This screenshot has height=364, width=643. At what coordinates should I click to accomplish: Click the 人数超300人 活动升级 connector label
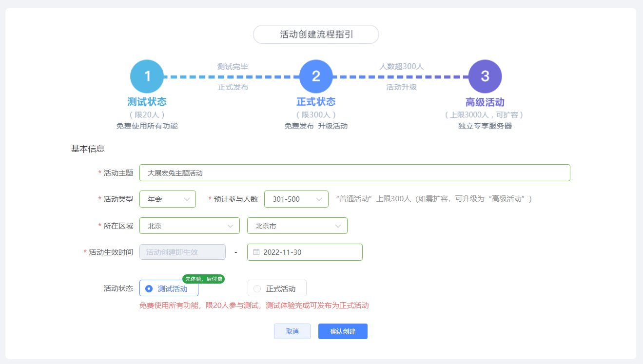[400, 76]
